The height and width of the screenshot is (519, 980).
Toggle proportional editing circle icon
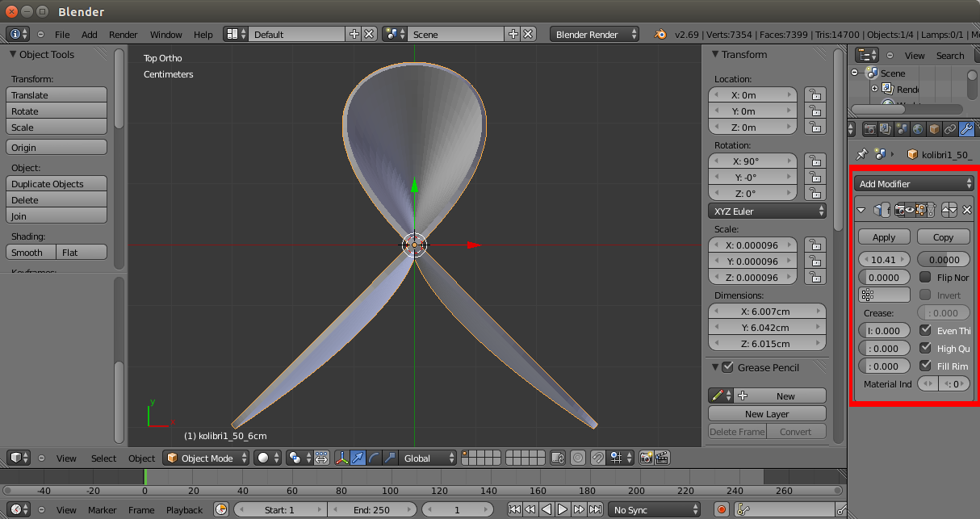(578, 458)
